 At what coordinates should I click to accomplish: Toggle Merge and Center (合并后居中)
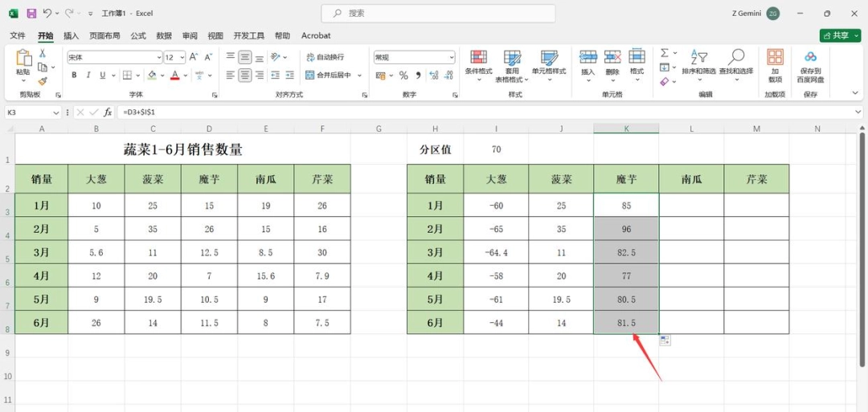(x=329, y=75)
